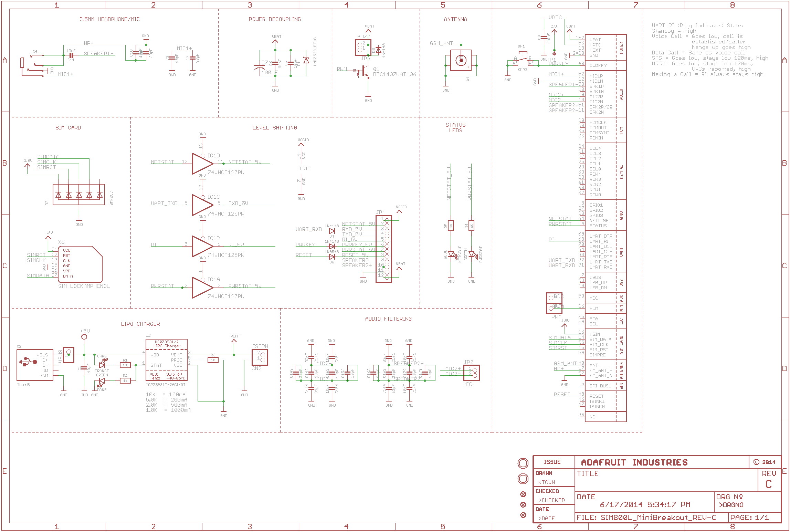The width and height of the screenshot is (790, 532).
Task: Click the IC1B buffer triangle symbol
Action: (x=203, y=246)
